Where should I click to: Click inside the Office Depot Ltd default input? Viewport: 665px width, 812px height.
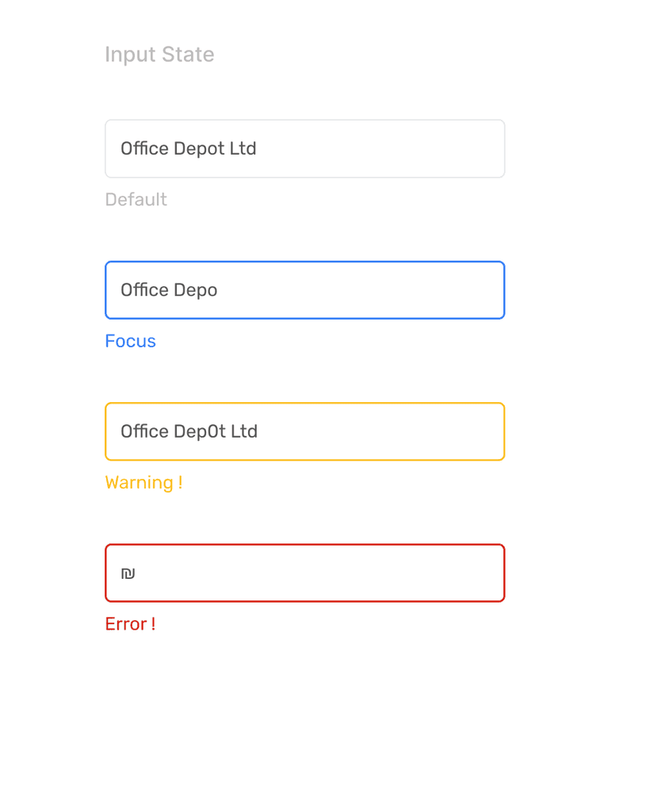coord(304,148)
